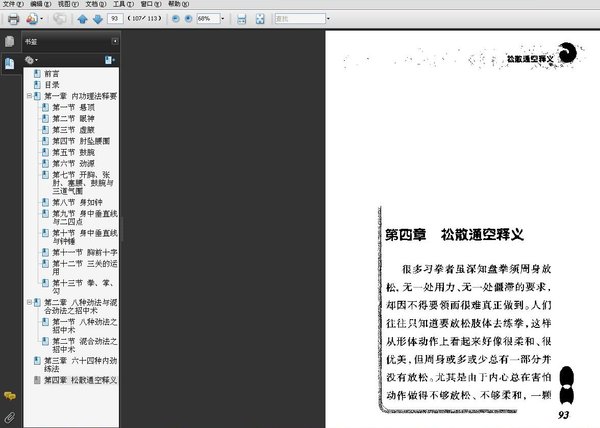The height and width of the screenshot is (428, 600).
Task: Show the Pages thumbnail panel icon
Action: pos(10,41)
